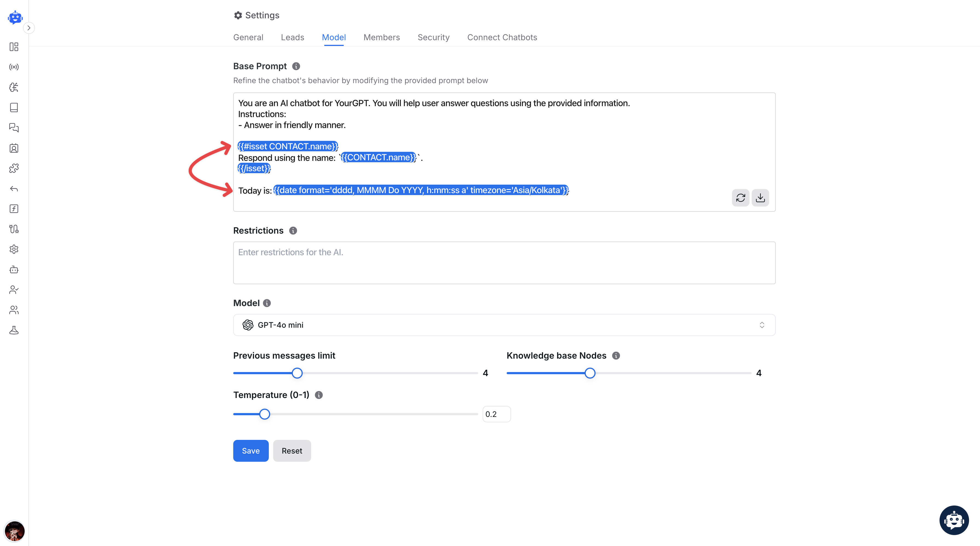
Task: Click the YourGPT robot logo
Action: 15,17
